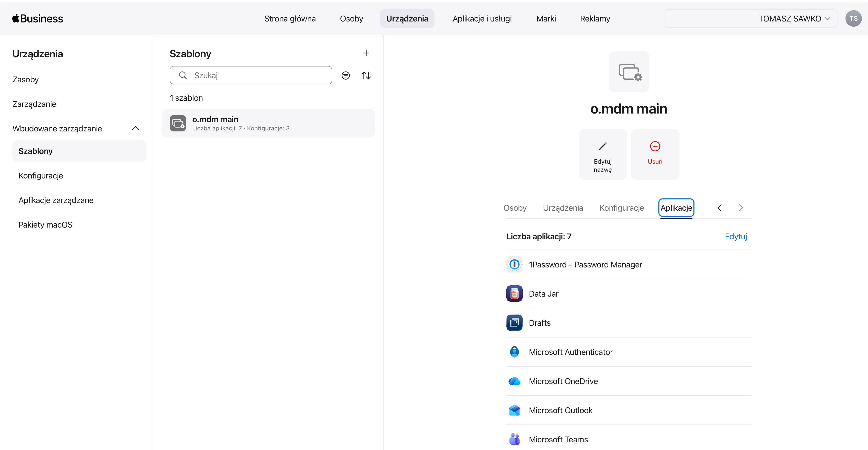This screenshot has width=868, height=450.
Task: Click the blue Edytuj link
Action: pos(736,237)
